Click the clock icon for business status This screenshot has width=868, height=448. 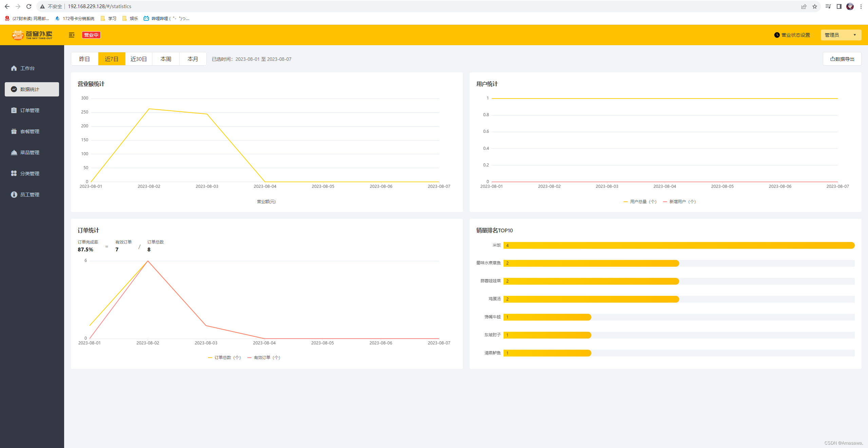point(777,35)
